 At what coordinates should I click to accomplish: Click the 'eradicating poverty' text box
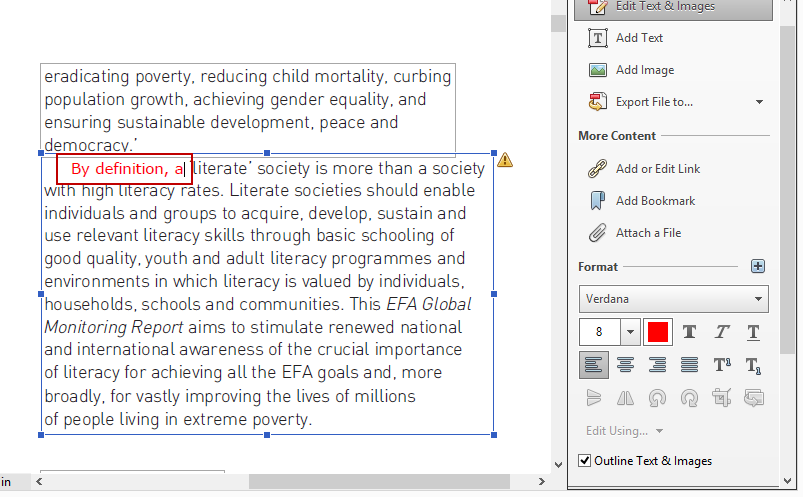pos(248,110)
